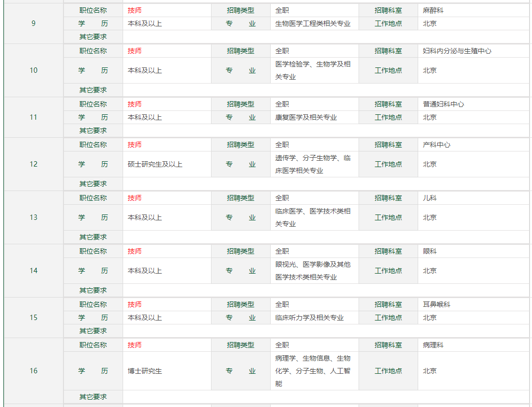
Task: Select the 耳鼻喉科 department cell
Action: 436,304
